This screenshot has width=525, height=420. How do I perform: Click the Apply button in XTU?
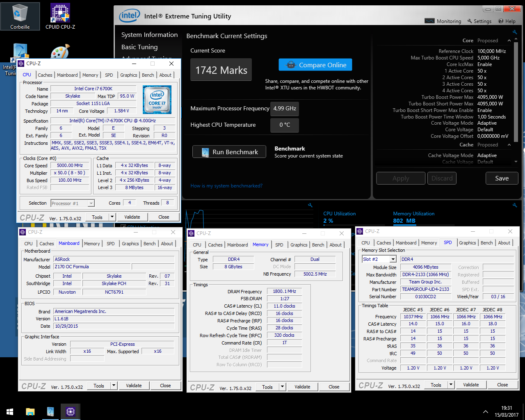coord(401,178)
